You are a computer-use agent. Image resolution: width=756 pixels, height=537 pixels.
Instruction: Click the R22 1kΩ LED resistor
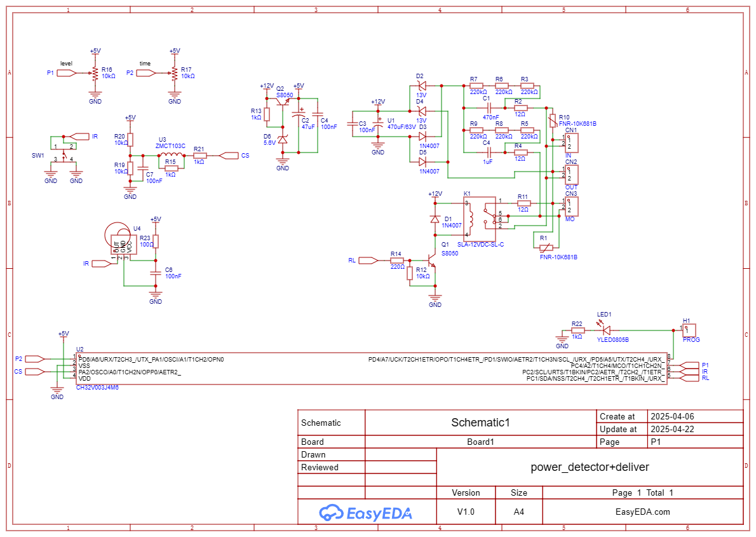577,330
